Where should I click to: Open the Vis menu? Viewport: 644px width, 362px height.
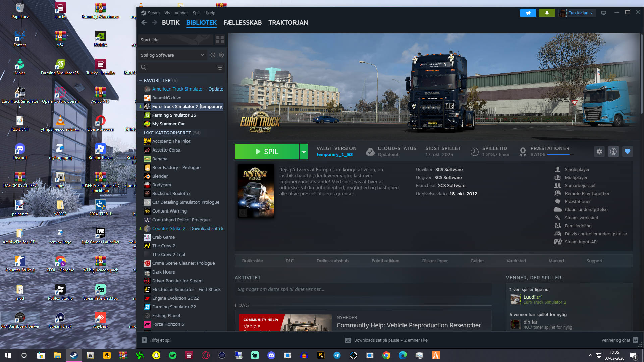tap(167, 13)
